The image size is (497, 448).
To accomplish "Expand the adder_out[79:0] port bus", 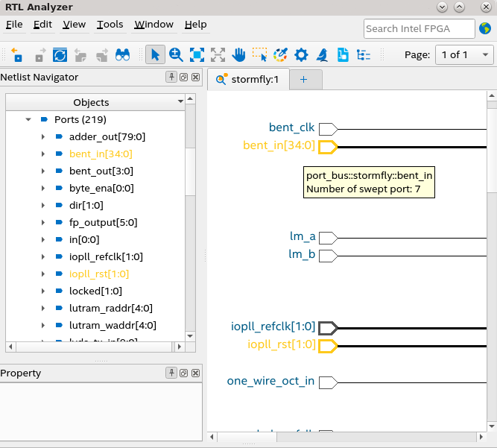I will click(43, 136).
